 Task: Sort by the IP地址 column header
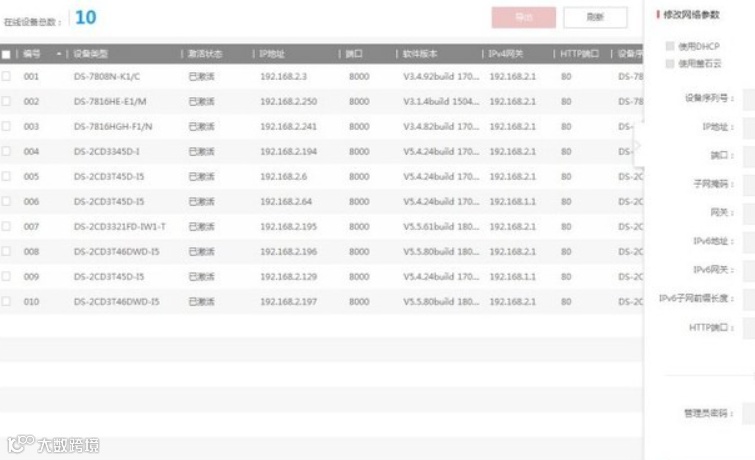click(x=272, y=53)
